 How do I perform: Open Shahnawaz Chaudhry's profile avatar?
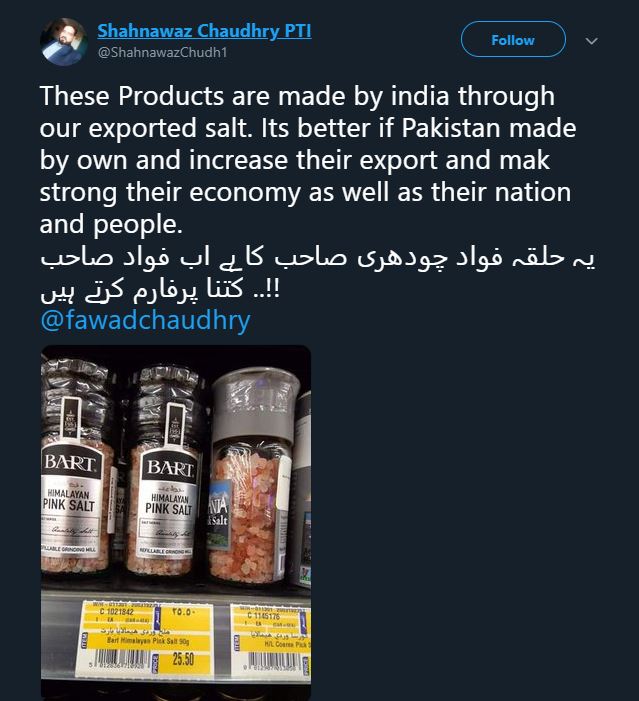point(64,42)
